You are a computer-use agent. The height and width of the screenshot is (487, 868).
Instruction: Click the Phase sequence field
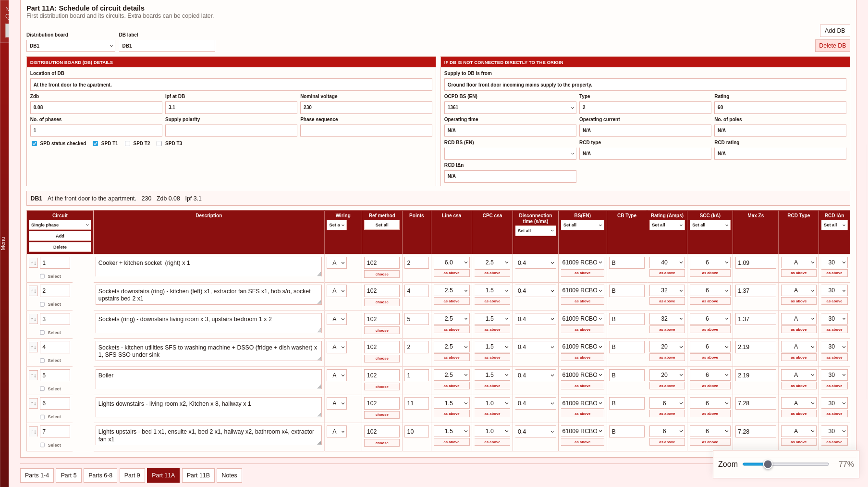tap(366, 131)
